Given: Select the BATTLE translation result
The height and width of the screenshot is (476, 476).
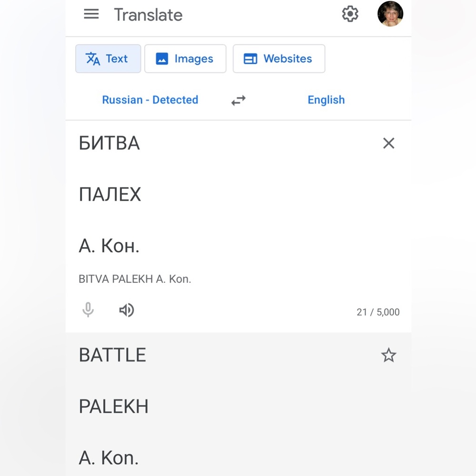Looking at the screenshot, I should [x=112, y=355].
